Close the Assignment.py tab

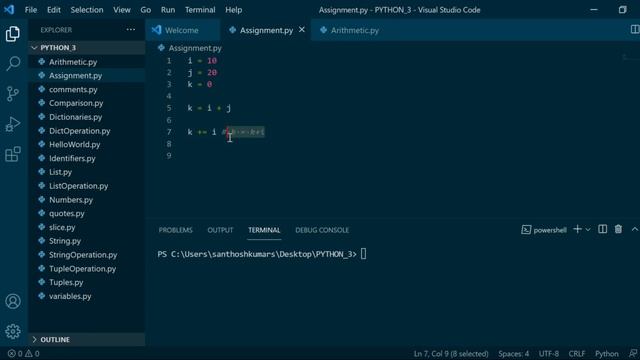point(302,30)
